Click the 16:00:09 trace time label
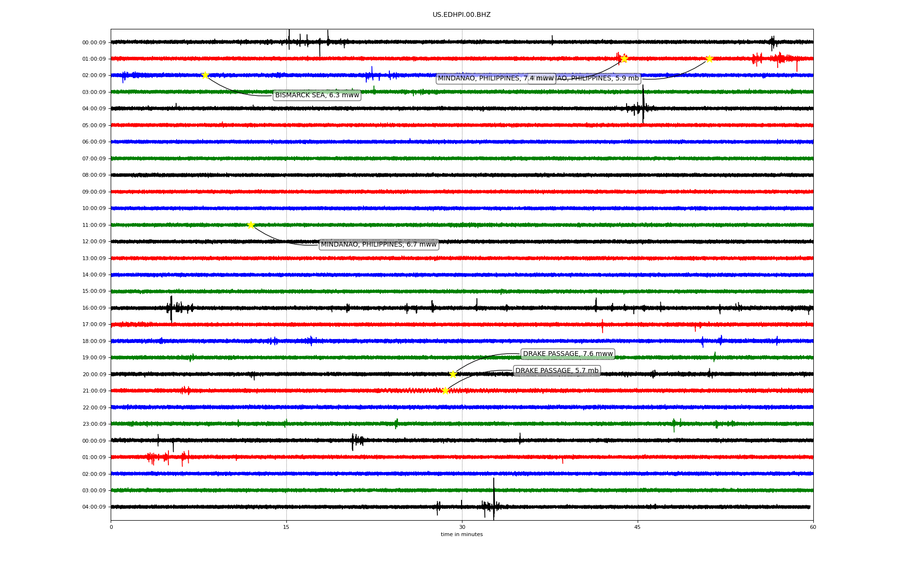 94,308
